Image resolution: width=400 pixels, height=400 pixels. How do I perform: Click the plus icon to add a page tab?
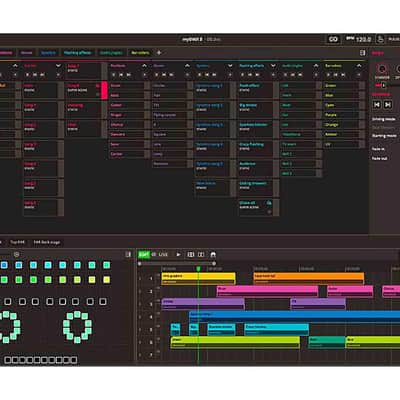(159, 53)
